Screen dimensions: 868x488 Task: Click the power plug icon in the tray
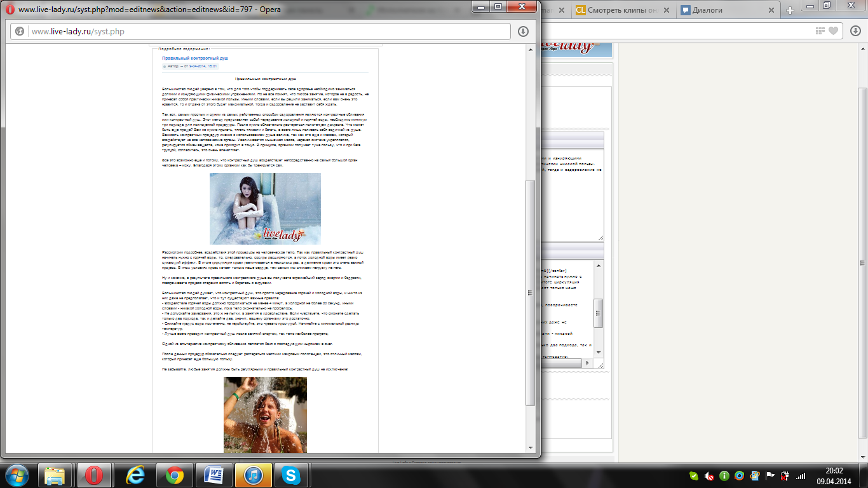pyautogui.click(x=785, y=476)
